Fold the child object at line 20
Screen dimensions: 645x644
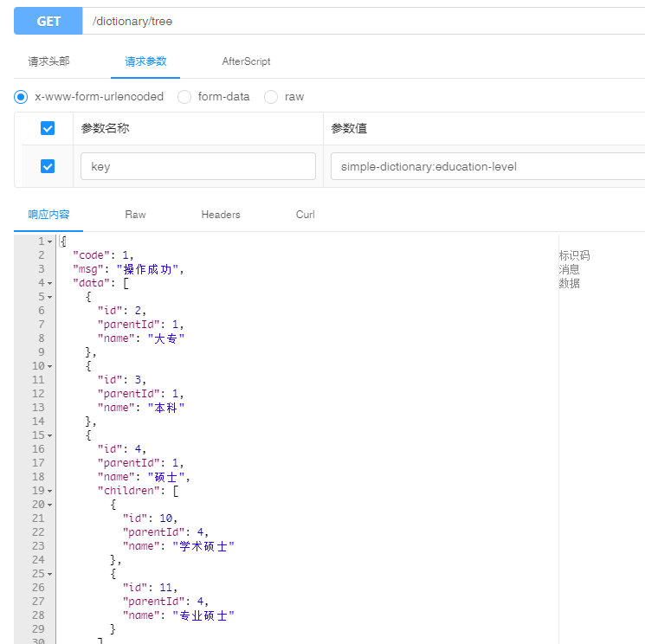coord(49,505)
